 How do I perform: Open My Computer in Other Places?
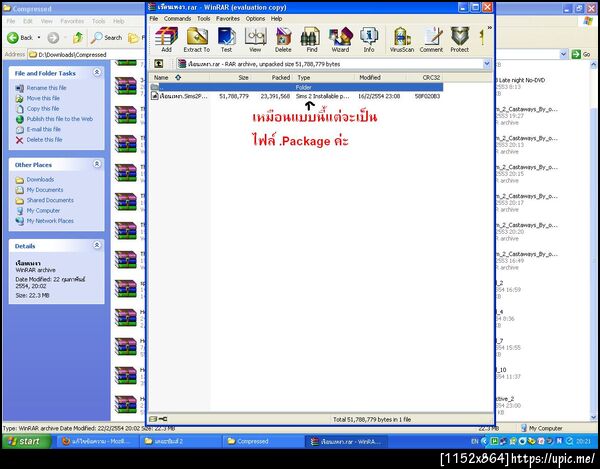(43, 210)
